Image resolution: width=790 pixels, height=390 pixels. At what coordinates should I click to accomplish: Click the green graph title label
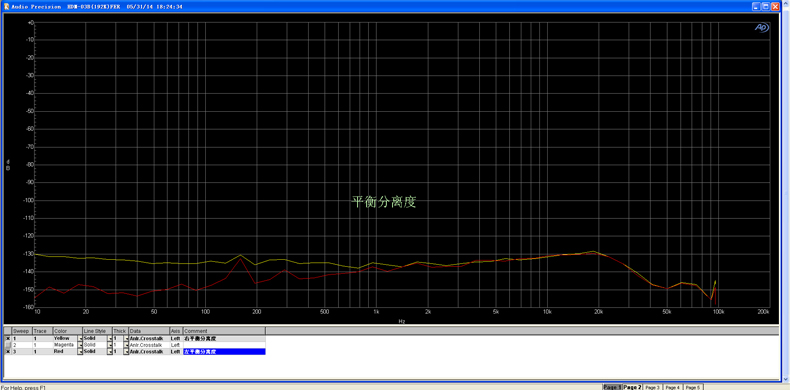(383, 203)
